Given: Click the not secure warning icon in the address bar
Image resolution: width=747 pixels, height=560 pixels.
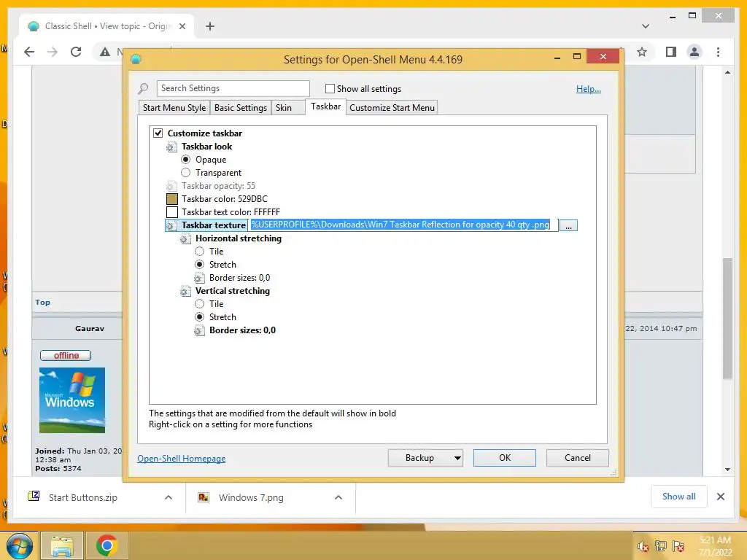Looking at the screenshot, I should tap(105, 52).
